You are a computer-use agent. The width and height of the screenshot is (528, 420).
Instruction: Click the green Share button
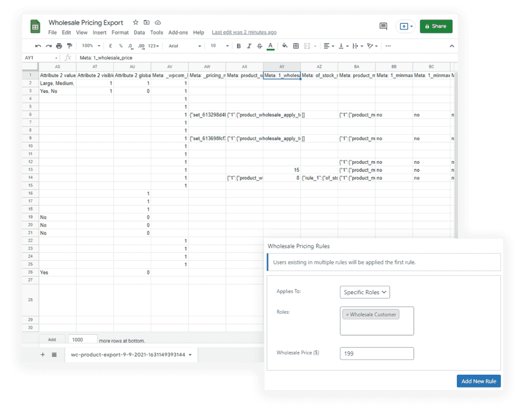coord(436,26)
